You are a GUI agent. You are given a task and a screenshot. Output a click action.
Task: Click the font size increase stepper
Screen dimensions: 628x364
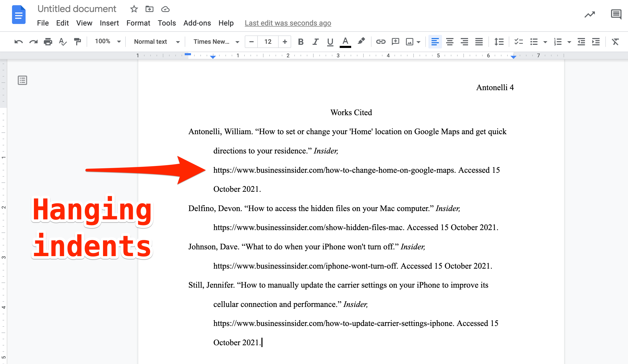coord(285,42)
